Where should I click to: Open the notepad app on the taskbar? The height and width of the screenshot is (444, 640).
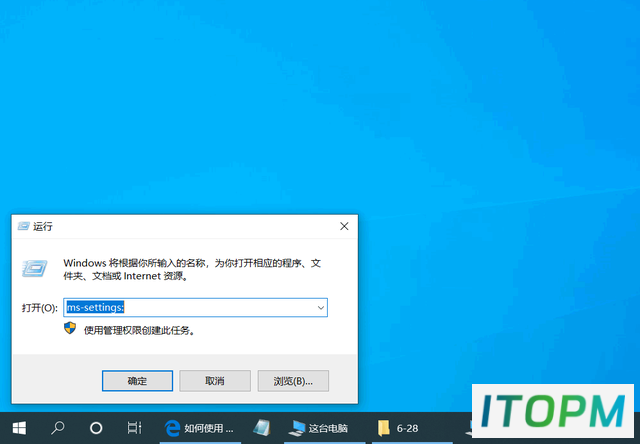pos(262,428)
